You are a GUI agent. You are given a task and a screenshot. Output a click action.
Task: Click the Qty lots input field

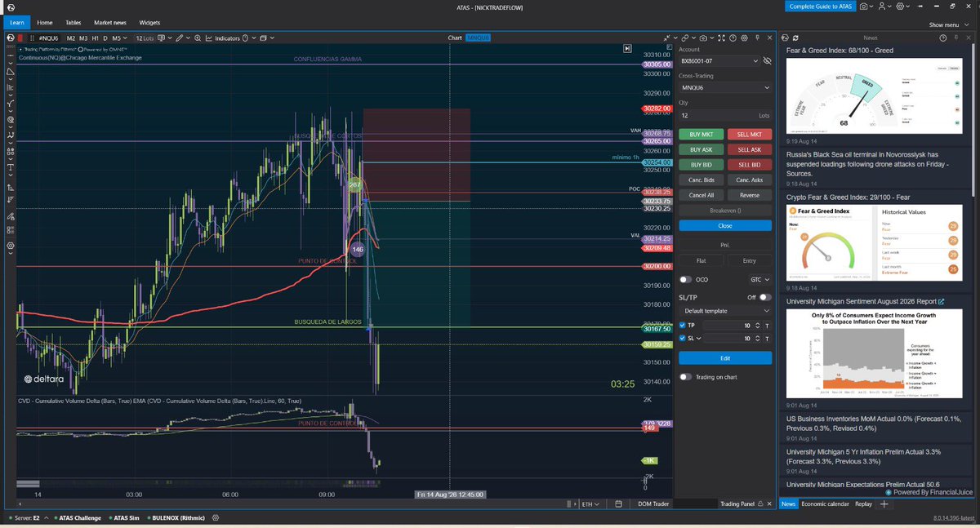(725, 115)
